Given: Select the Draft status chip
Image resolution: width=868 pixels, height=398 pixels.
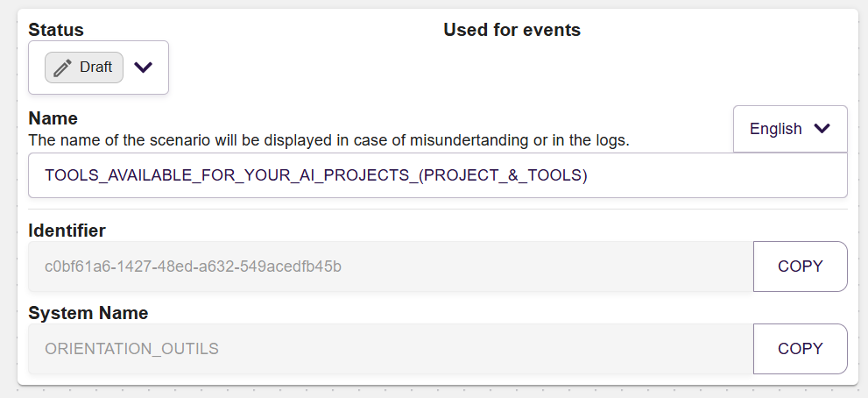Looking at the screenshot, I should pyautogui.click(x=84, y=68).
